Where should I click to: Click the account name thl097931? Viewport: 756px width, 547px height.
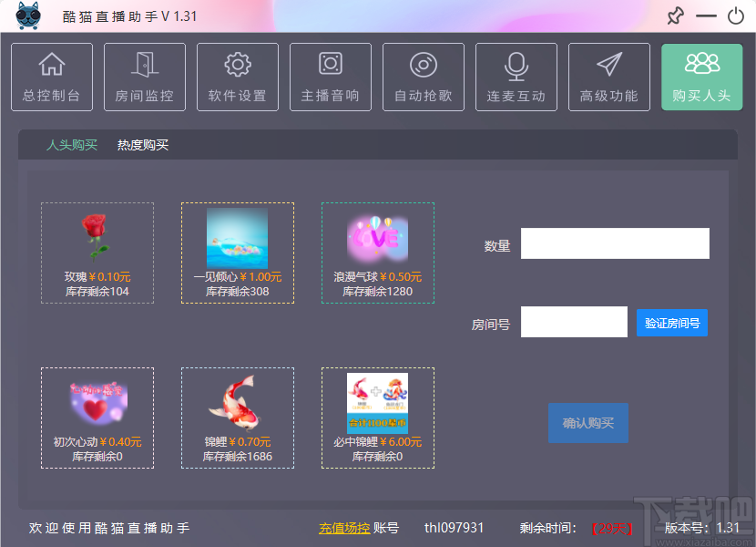[454, 528]
